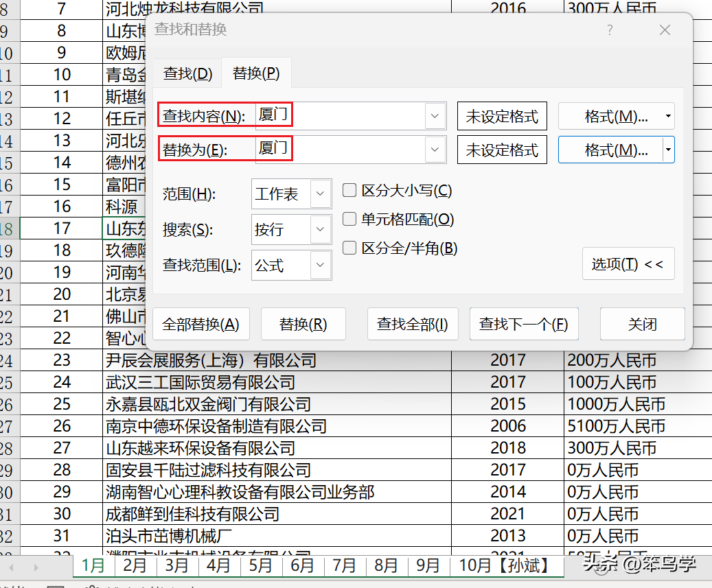Open 格式(M) button for replace with
This screenshot has height=588, width=712.
pos(610,150)
